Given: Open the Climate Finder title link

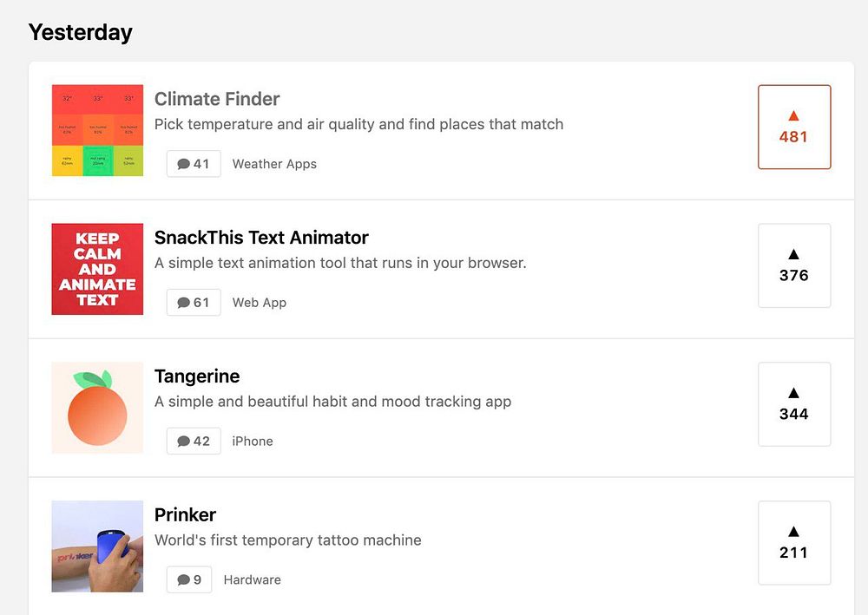Looking at the screenshot, I should [217, 99].
